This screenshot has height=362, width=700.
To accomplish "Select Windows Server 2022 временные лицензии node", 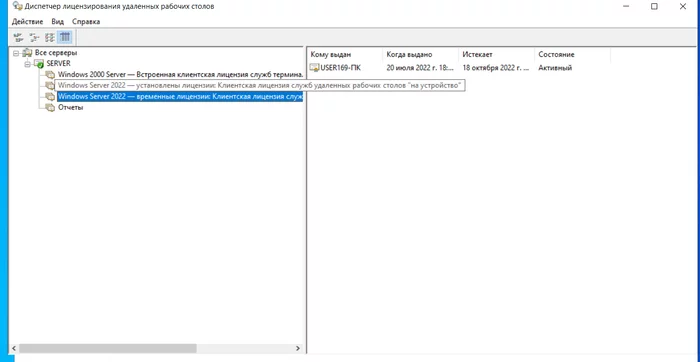I will [x=180, y=96].
